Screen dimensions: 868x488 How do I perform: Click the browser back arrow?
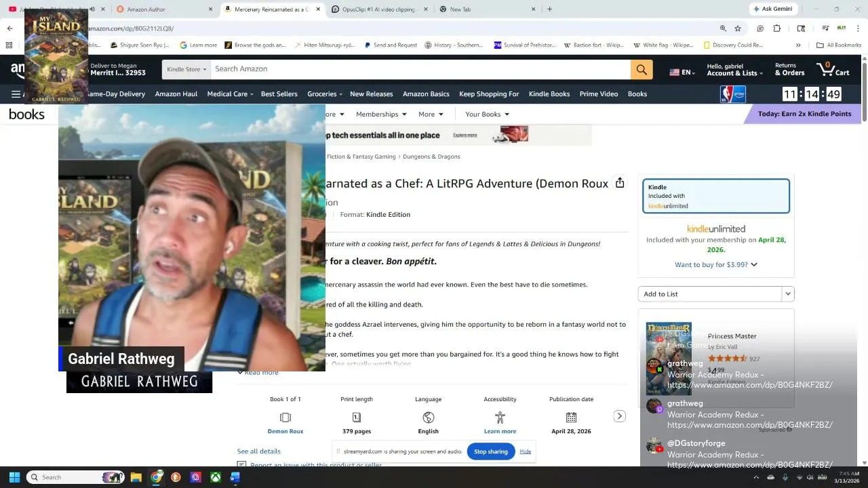point(9,28)
